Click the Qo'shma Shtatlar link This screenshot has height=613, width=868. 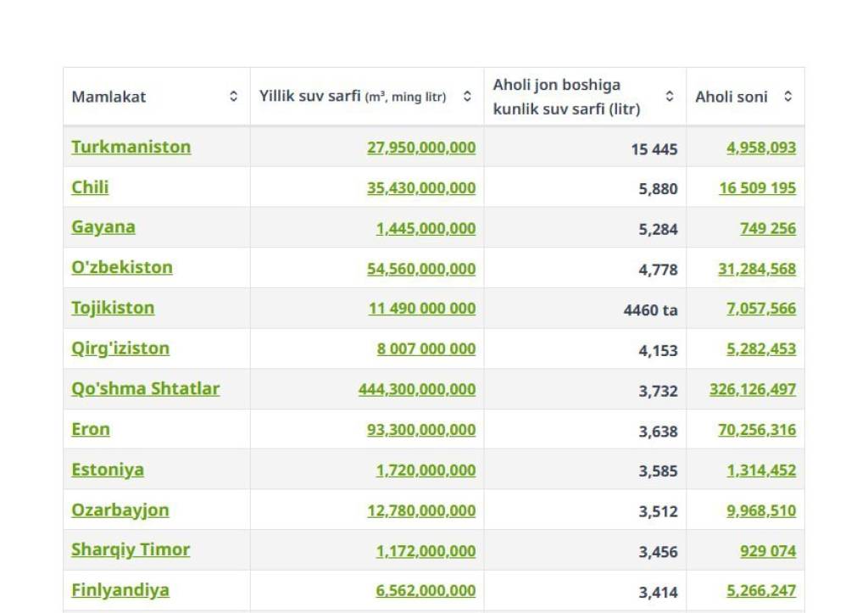pos(145,389)
